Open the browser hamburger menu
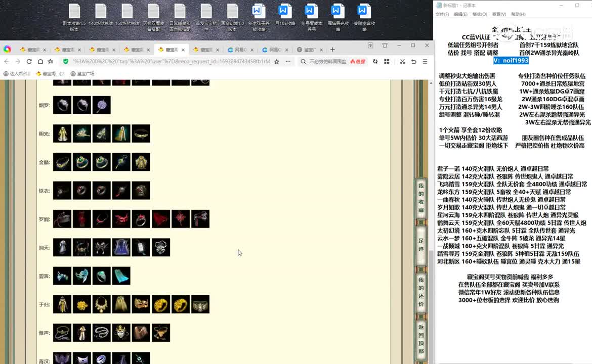This screenshot has height=364, width=592. click(x=425, y=62)
